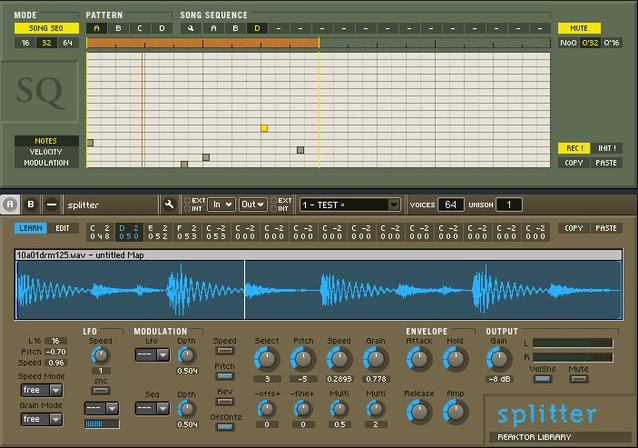Enable the LFO snc switch
Screen dimensions: 638x448
point(100,391)
